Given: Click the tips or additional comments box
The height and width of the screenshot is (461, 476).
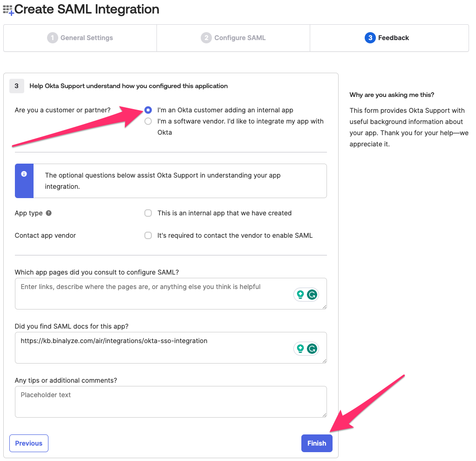Looking at the screenshot, I should click(170, 402).
